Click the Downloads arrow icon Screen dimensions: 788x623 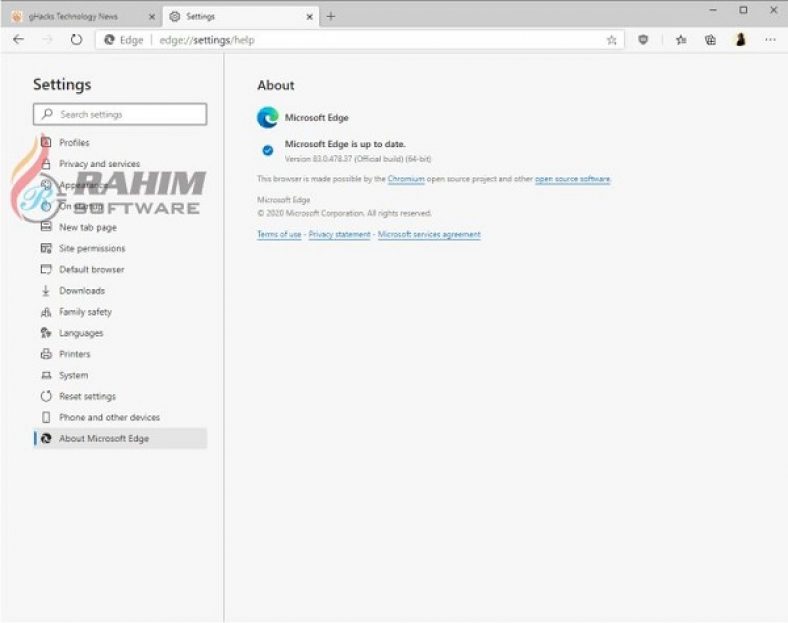46,290
